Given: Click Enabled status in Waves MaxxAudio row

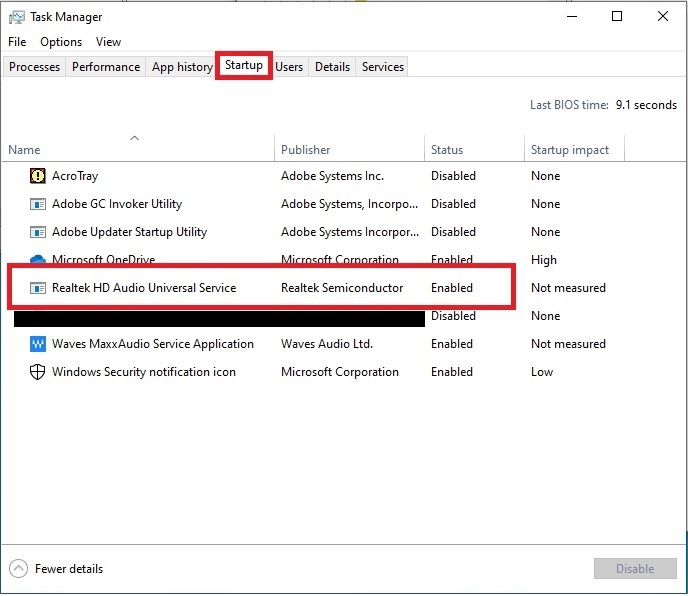Looking at the screenshot, I should (452, 344).
